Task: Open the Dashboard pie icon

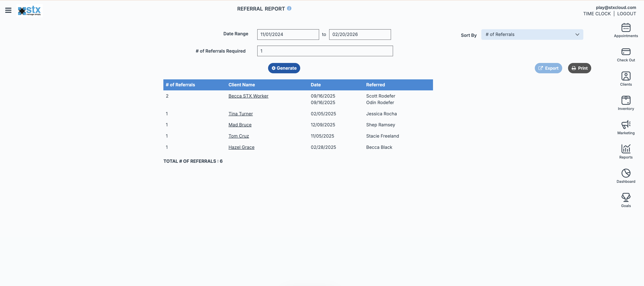Action: click(x=626, y=173)
